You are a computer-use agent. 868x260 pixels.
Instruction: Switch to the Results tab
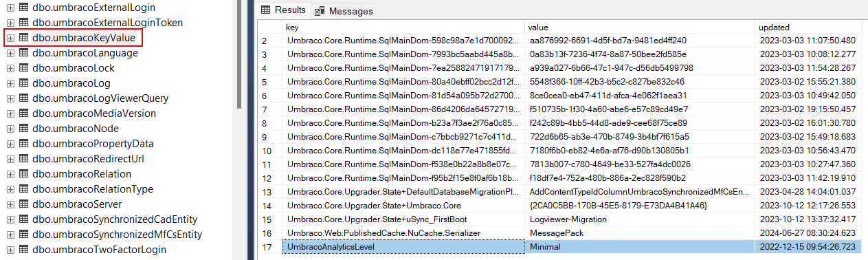point(283,10)
